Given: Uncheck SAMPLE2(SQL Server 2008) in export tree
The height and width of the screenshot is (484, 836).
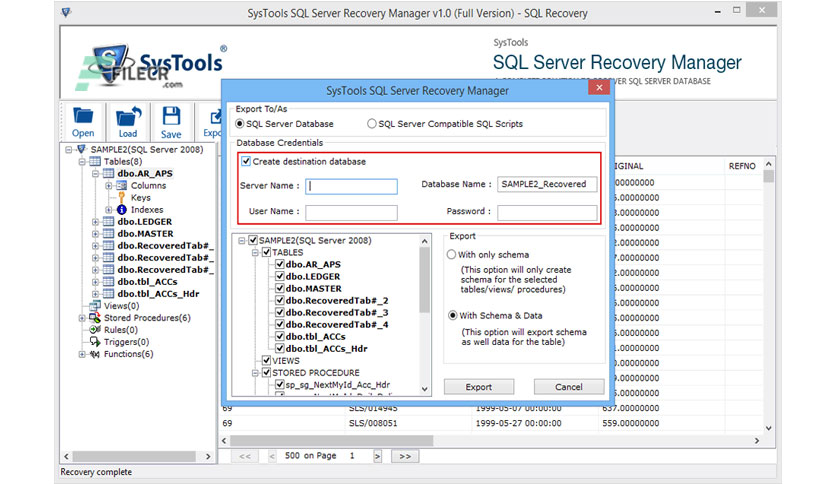Looking at the screenshot, I should pyautogui.click(x=253, y=240).
